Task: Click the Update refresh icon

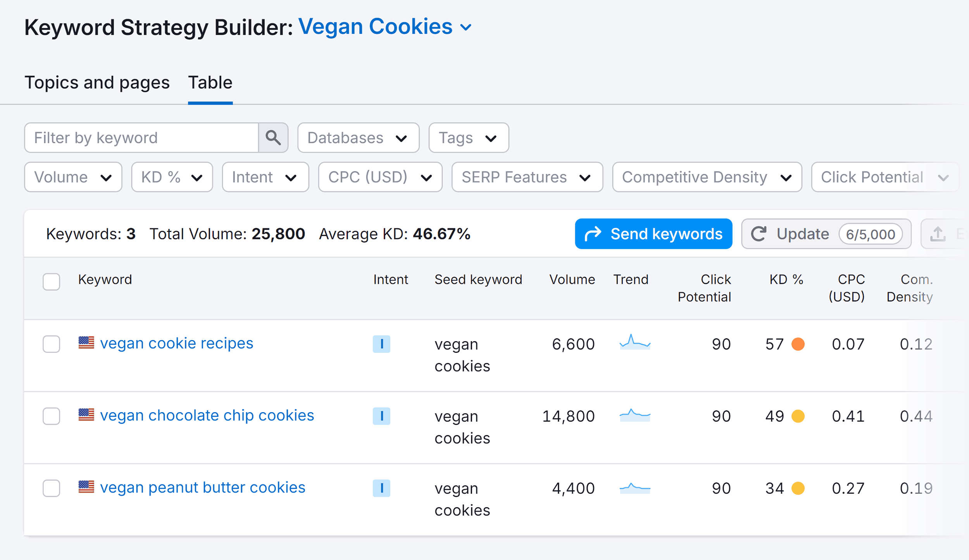Action: click(x=759, y=234)
